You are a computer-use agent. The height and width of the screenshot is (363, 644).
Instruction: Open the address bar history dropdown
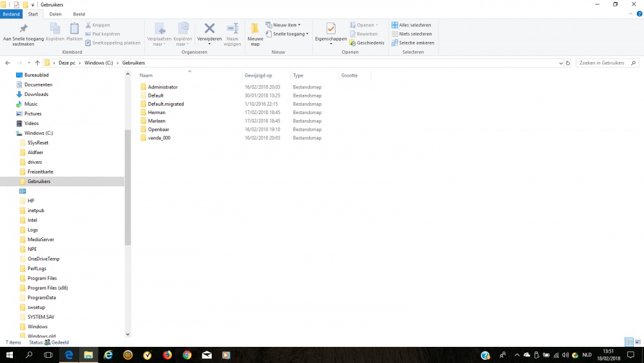coord(559,63)
